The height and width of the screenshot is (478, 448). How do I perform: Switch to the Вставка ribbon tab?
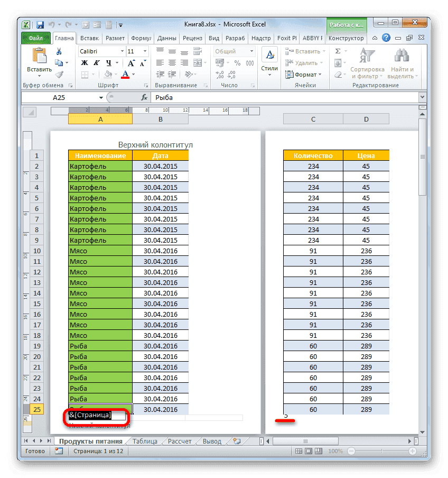click(89, 38)
